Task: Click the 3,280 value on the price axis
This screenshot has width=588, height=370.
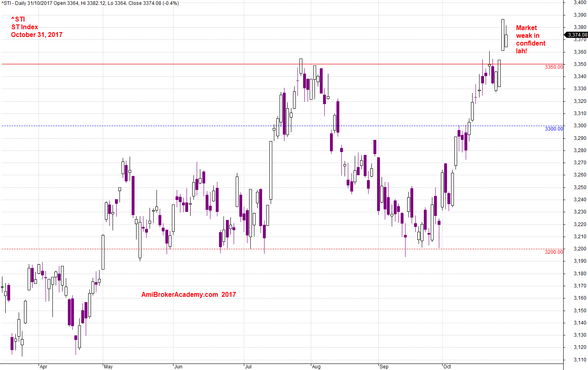Action: (580, 150)
